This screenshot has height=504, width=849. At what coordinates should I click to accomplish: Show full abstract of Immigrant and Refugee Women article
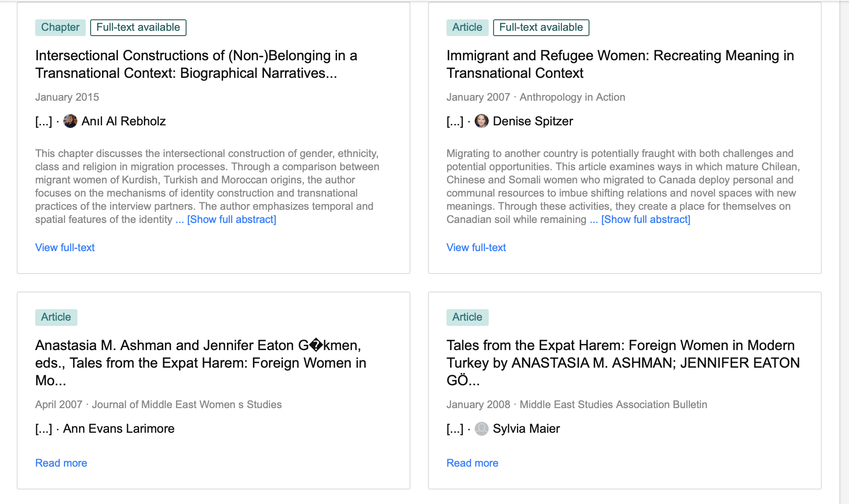pyautogui.click(x=646, y=219)
